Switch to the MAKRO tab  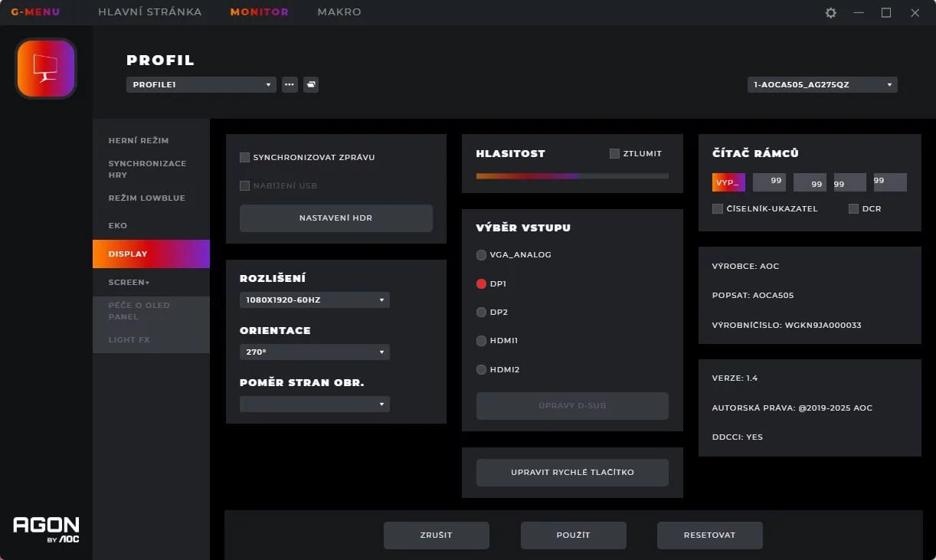(x=339, y=11)
